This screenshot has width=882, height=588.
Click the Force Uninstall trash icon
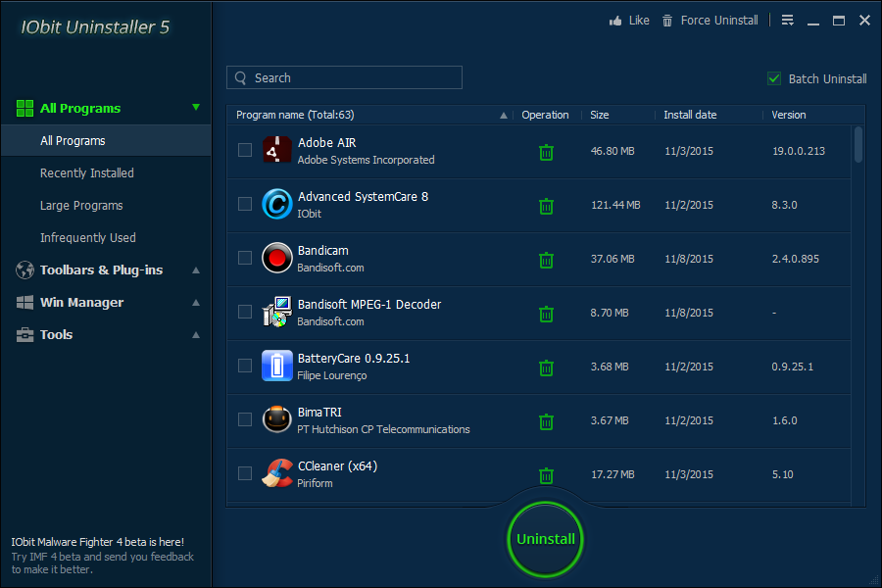tap(667, 21)
